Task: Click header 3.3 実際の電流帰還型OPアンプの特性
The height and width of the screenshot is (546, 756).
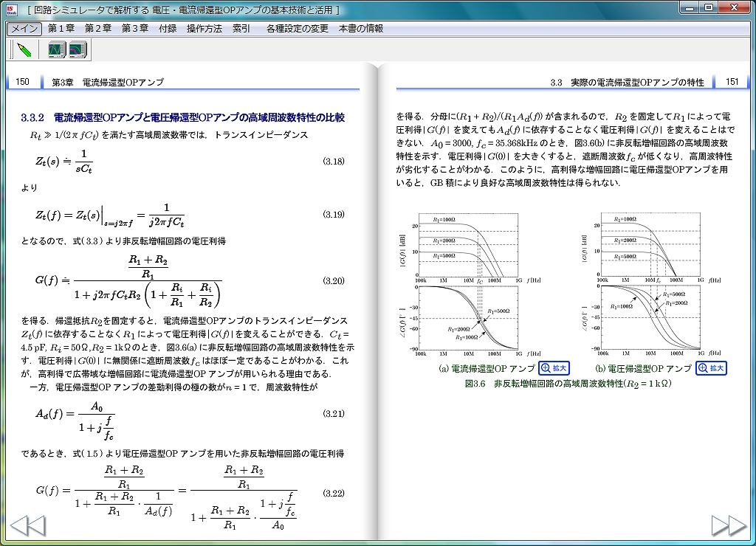Action: coord(628,83)
